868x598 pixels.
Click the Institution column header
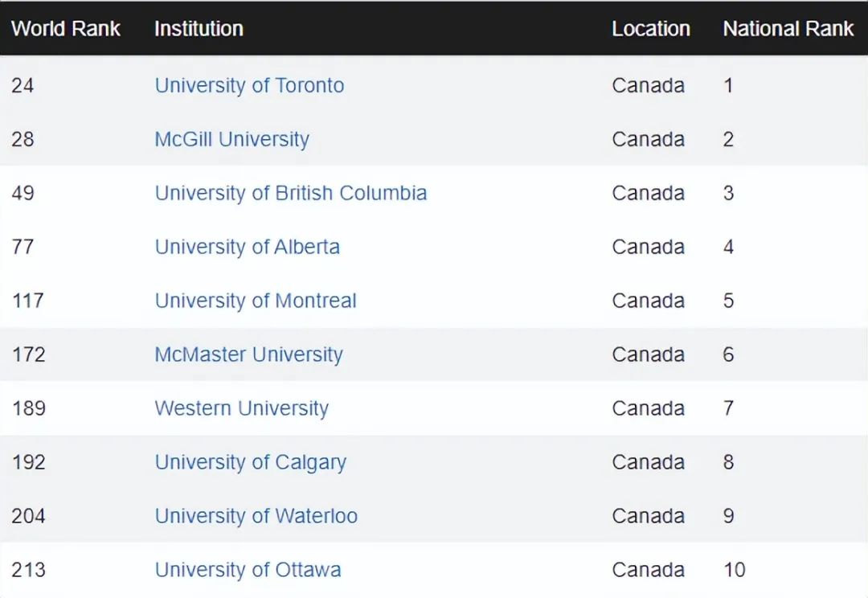click(x=199, y=29)
